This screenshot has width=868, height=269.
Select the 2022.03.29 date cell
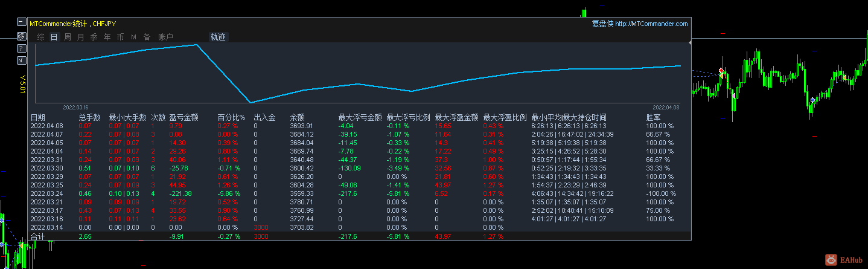tap(46, 177)
